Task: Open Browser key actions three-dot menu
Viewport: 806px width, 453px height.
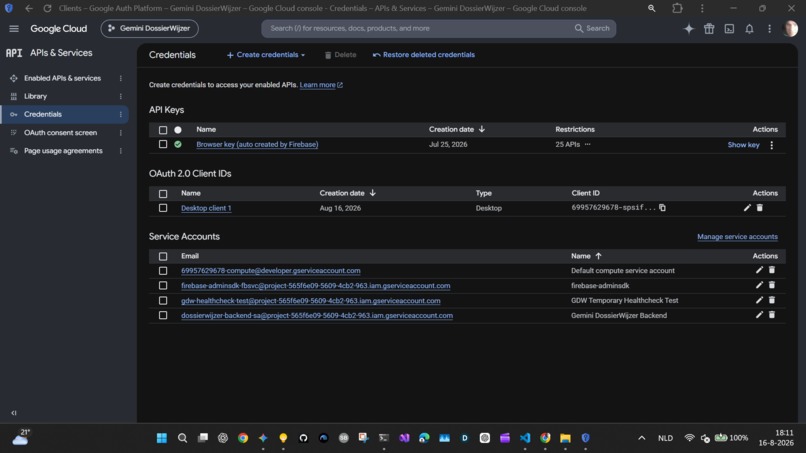Action: coord(772,145)
